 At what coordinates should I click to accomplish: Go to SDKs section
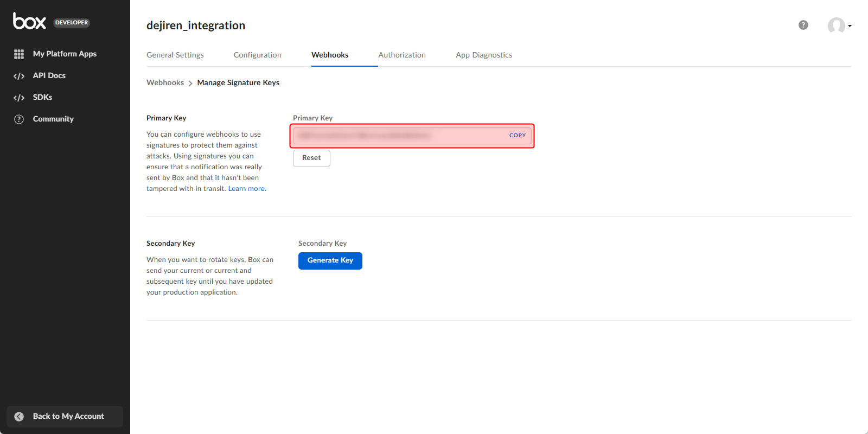tap(42, 97)
